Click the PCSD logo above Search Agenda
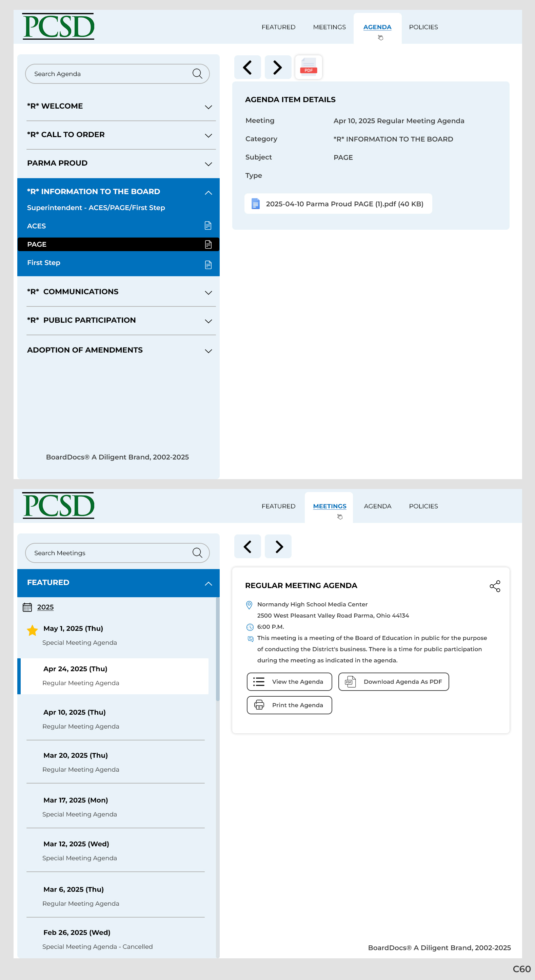 click(59, 26)
